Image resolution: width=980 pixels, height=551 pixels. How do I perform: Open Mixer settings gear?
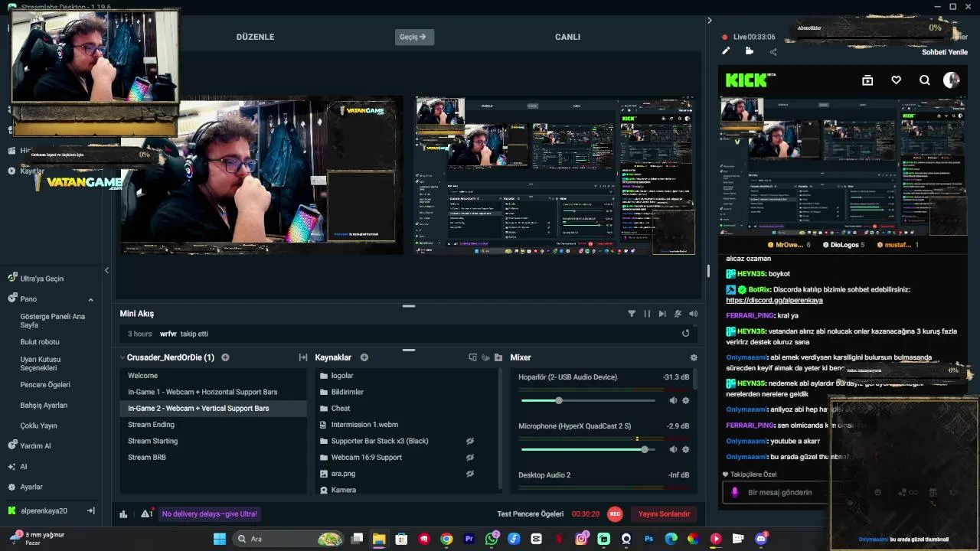tap(694, 357)
